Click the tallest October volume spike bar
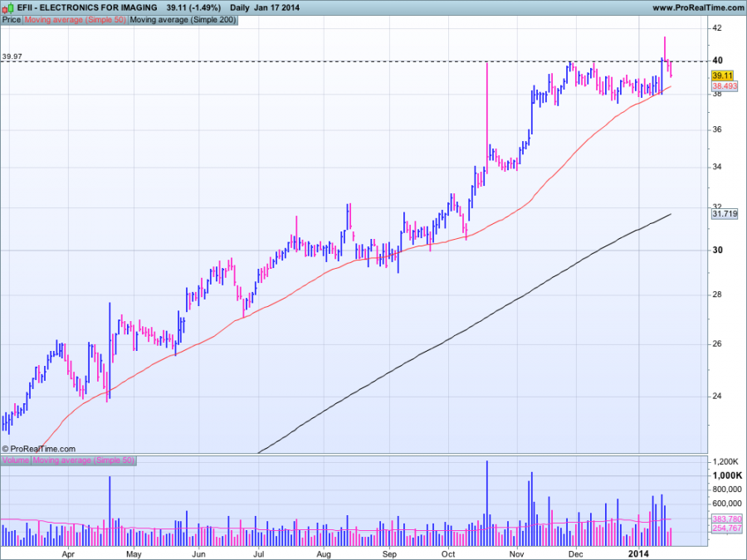The width and height of the screenshot is (747, 560). click(x=487, y=503)
